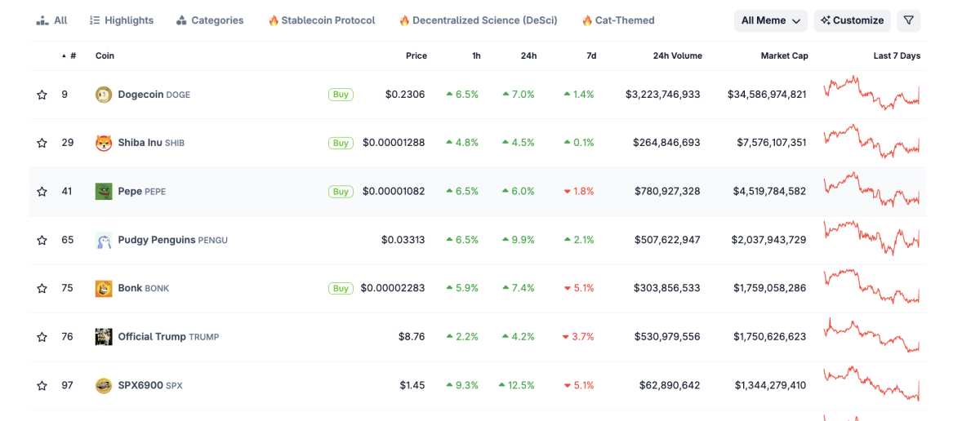The width and height of the screenshot is (980, 421).
Task: Open the Decentralized Science (DeSci) category link
Action: tap(479, 20)
